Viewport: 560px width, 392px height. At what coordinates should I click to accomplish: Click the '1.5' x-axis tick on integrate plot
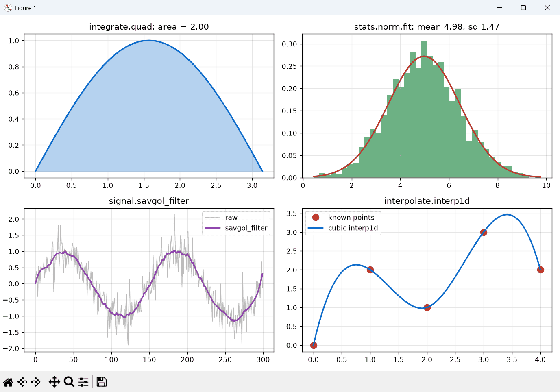click(144, 185)
